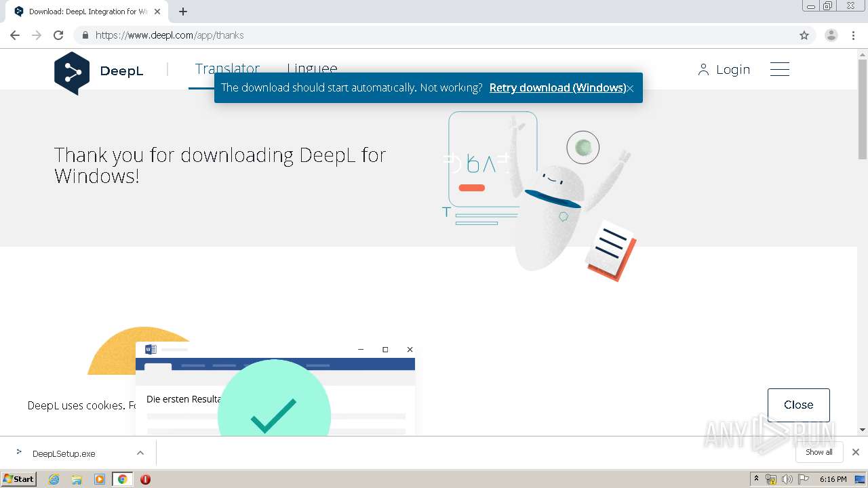Click the volume tray icon
The height and width of the screenshot is (488, 868).
[787, 479]
